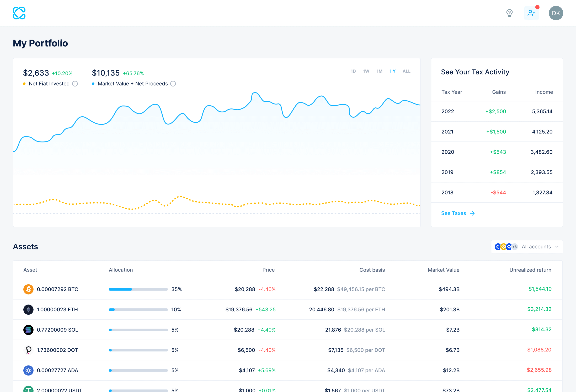576x392 pixels.
Task: Open the DK profile avatar menu
Action: (x=556, y=13)
